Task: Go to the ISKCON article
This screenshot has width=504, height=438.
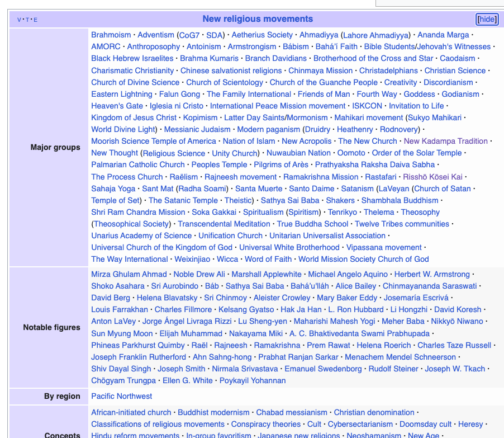Action: [367, 106]
